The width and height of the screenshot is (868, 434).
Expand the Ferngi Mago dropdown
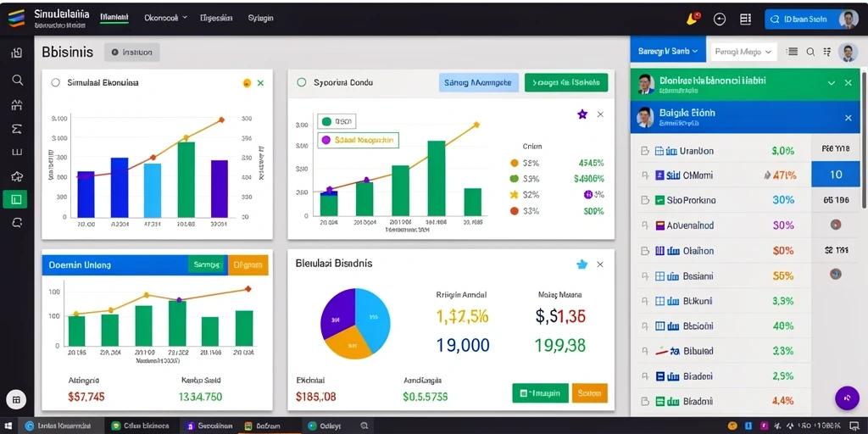coord(743,52)
